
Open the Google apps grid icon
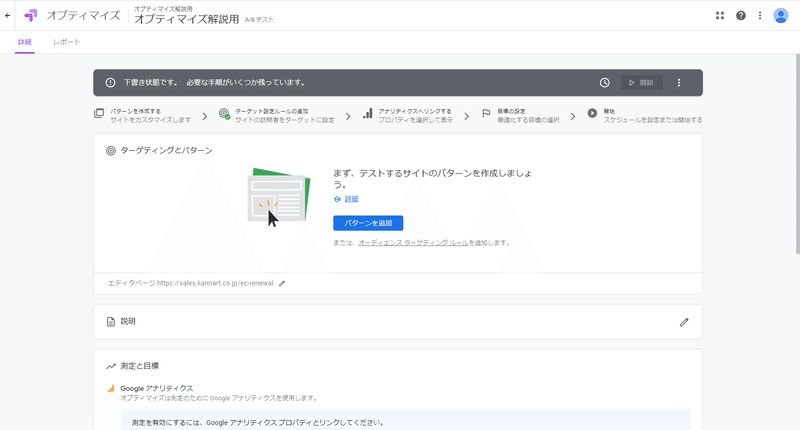point(720,16)
